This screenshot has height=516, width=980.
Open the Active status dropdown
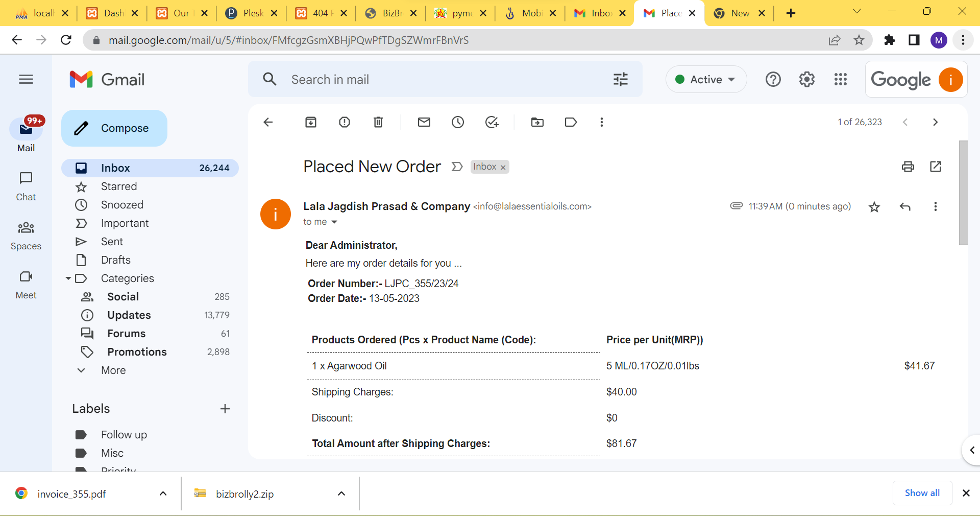pyautogui.click(x=706, y=79)
